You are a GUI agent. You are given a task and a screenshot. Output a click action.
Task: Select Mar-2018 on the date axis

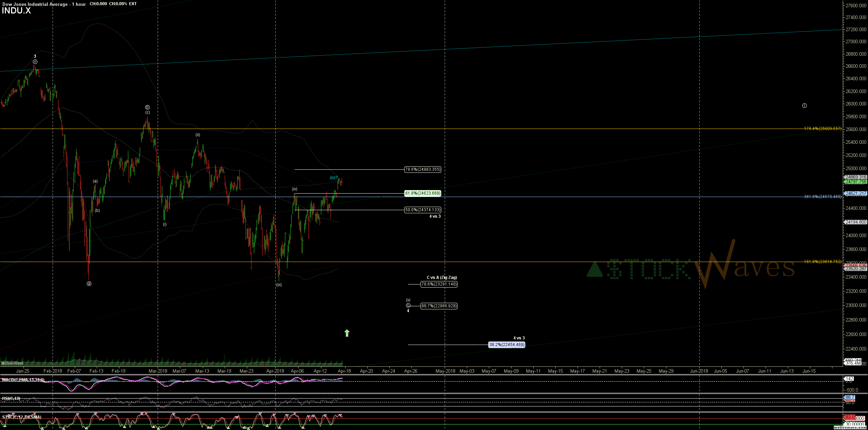pos(158,371)
